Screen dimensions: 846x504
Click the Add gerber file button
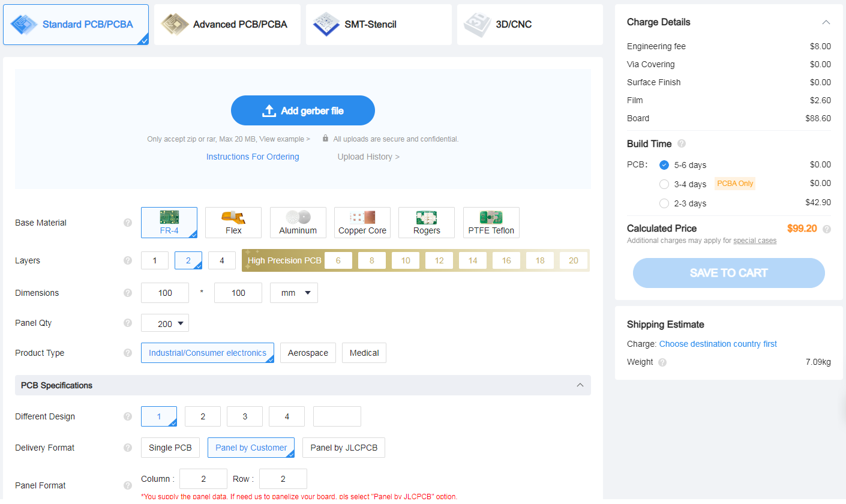pos(303,110)
